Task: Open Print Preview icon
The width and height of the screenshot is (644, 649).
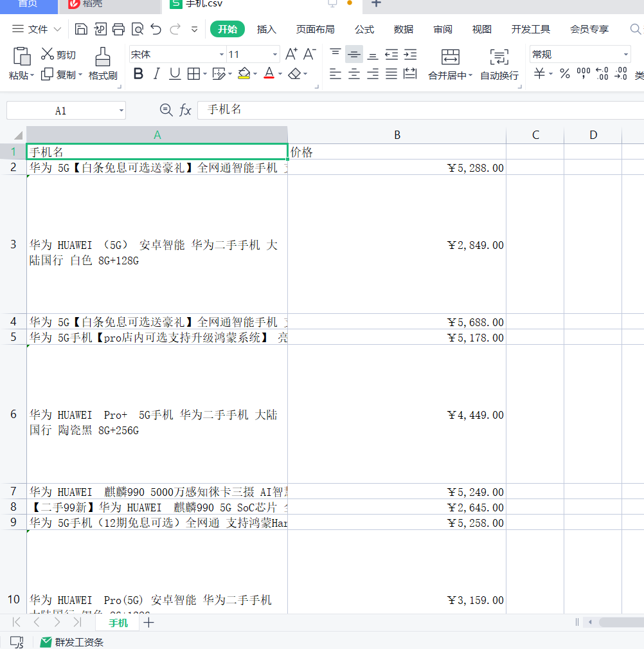Action: pyautogui.click(x=138, y=29)
